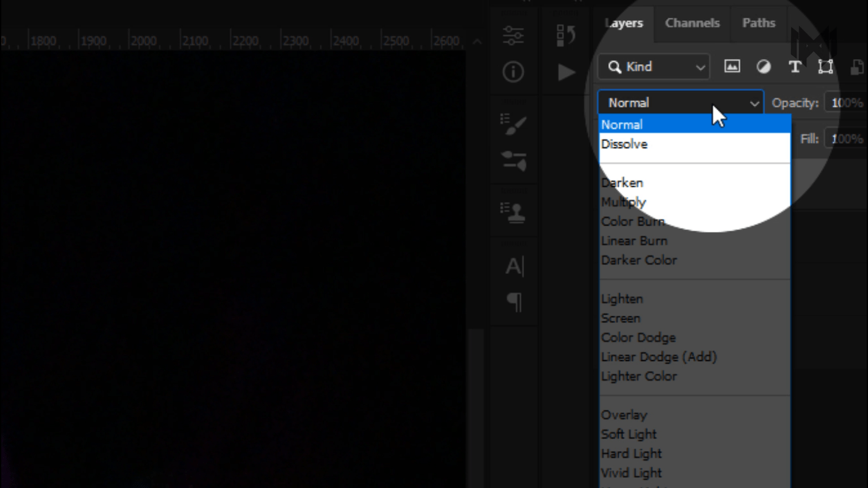The image size is (868, 488).
Task: Choose Hard Light blend mode
Action: pos(695,454)
